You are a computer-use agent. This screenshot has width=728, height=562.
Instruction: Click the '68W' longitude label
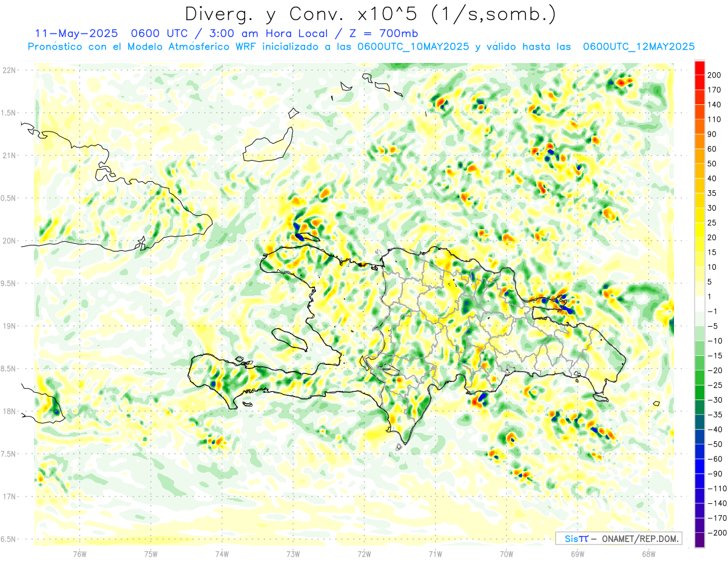coord(649,555)
